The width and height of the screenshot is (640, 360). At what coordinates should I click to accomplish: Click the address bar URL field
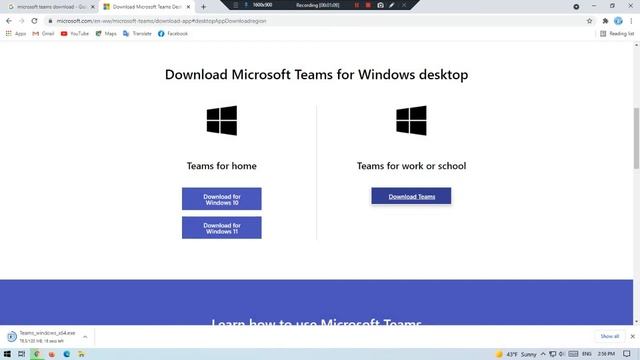pyautogui.click(x=318, y=21)
